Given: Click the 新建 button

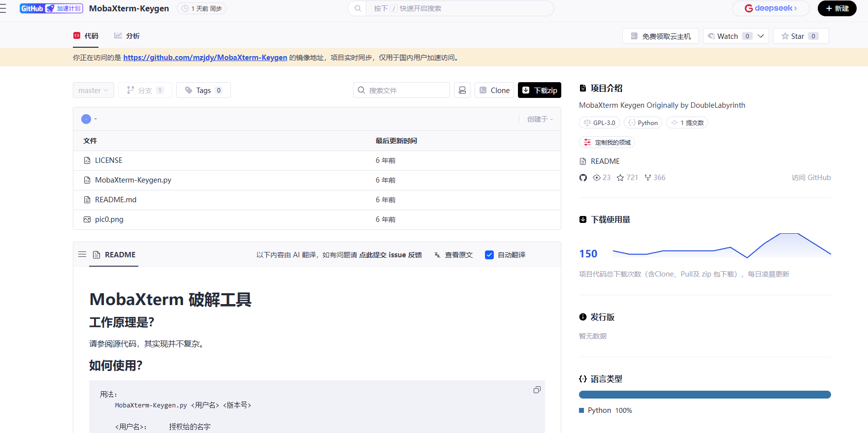Looking at the screenshot, I should 837,8.
